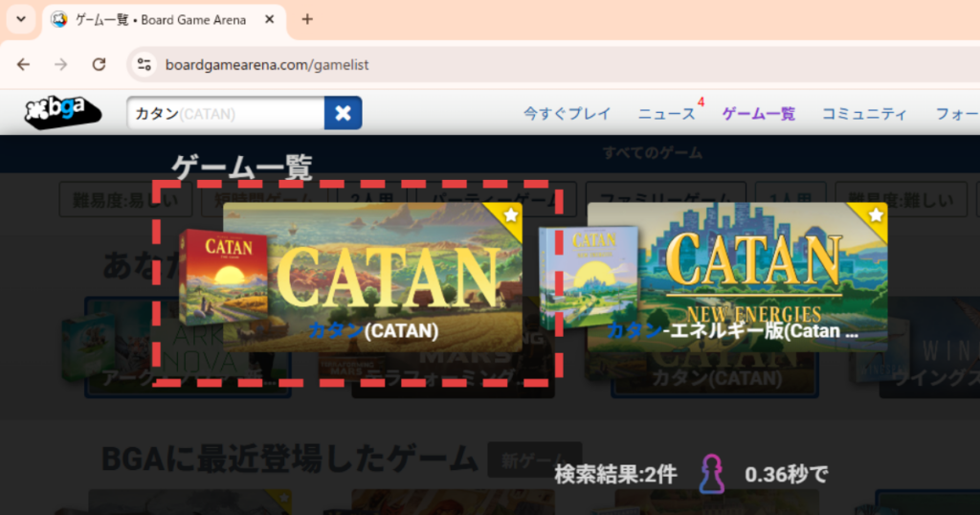Click the BGA logo icon

point(62,113)
